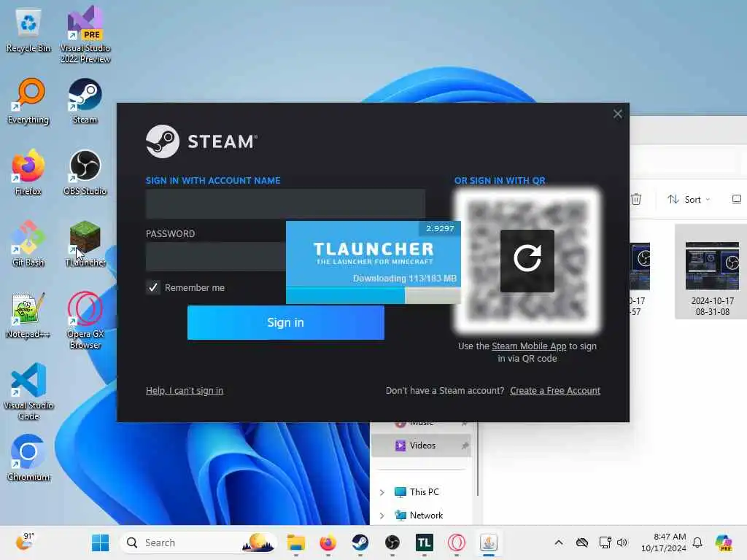
Task: Open volume control in system tray
Action: pos(622,542)
